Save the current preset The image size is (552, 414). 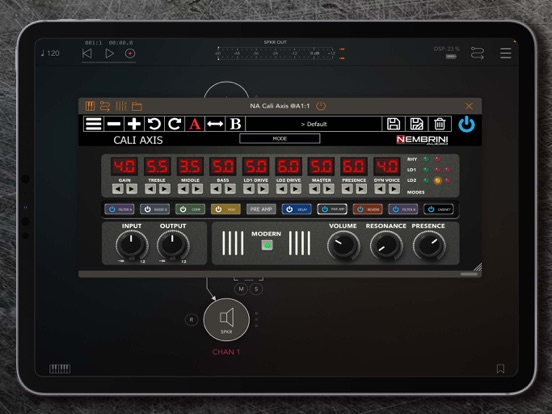(x=394, y=124)
